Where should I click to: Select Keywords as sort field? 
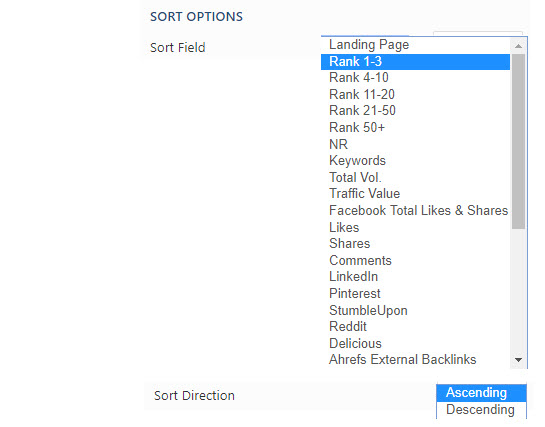click(415, 161)
